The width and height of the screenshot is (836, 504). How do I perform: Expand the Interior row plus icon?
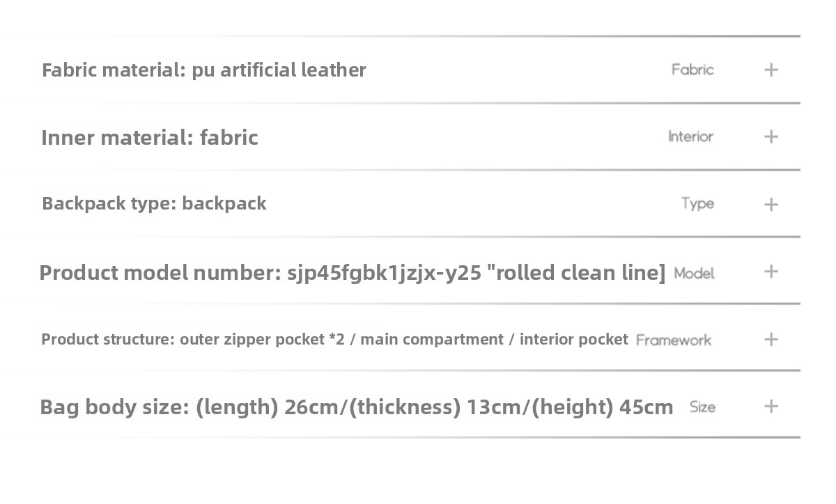(771, 136)
